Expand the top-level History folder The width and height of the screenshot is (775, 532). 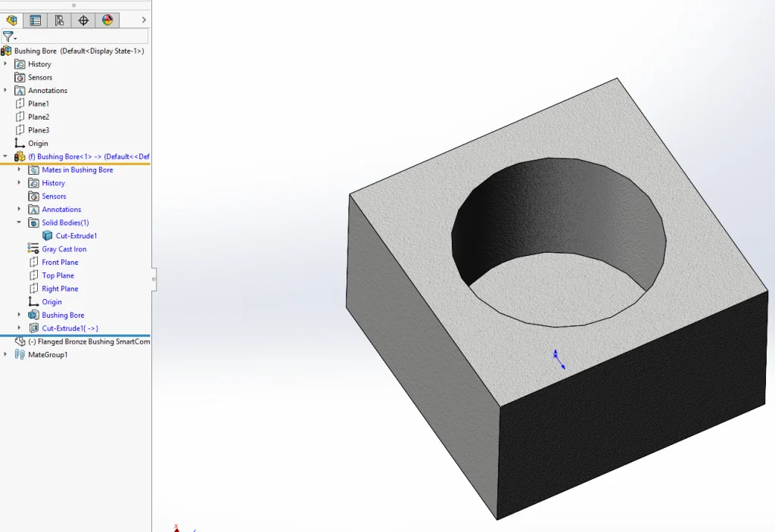coord(5,64)
